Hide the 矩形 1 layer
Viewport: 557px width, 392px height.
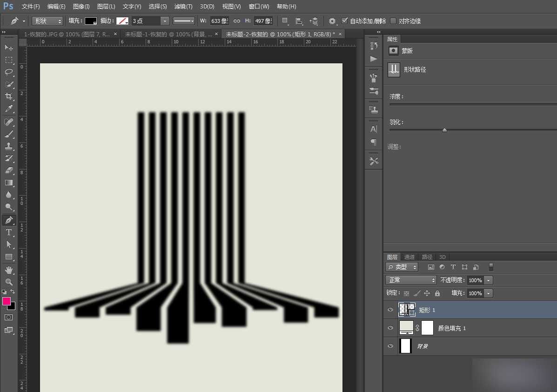click(390, 310)
